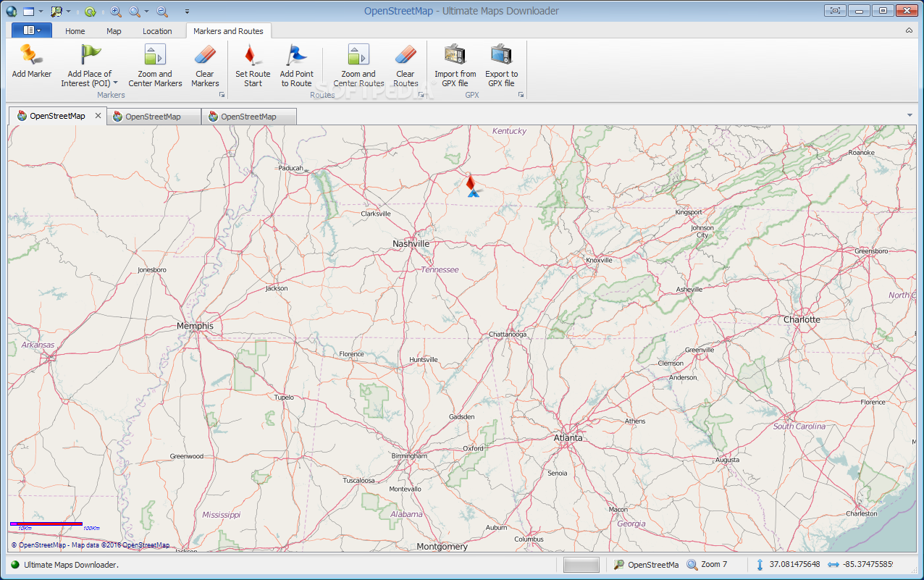Open the Customize Quick Access Toolbar arrow
Viewport: 924px width, 580px height.
coord(187,12)
